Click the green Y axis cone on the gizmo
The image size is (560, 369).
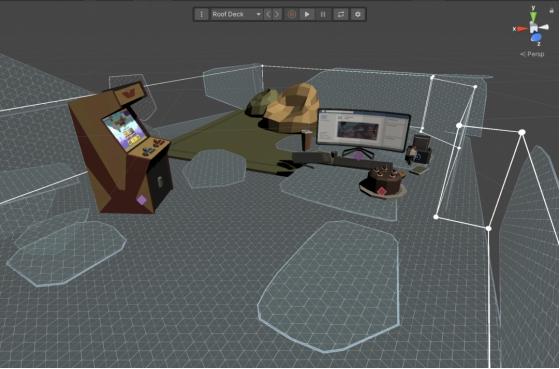(x=533, y=16)
